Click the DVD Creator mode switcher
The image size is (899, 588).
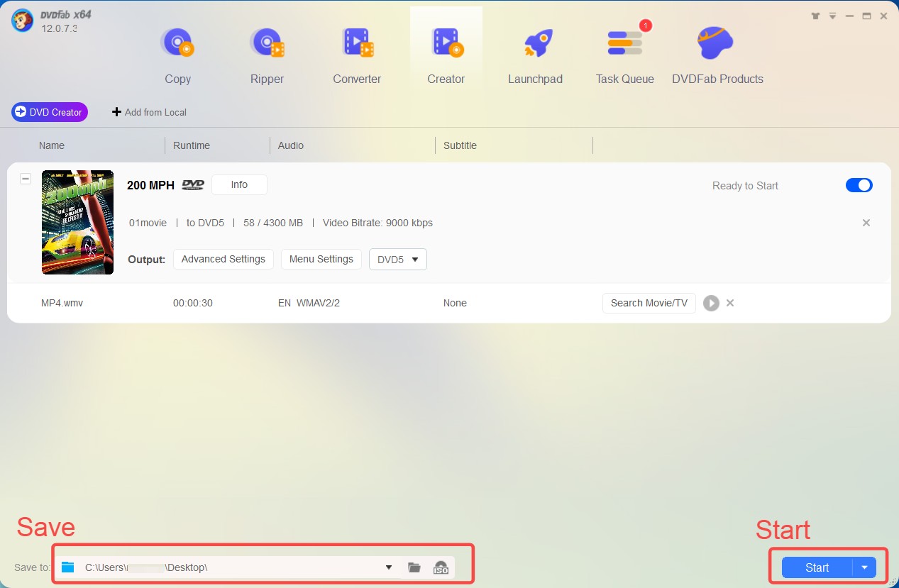(50, 112)
